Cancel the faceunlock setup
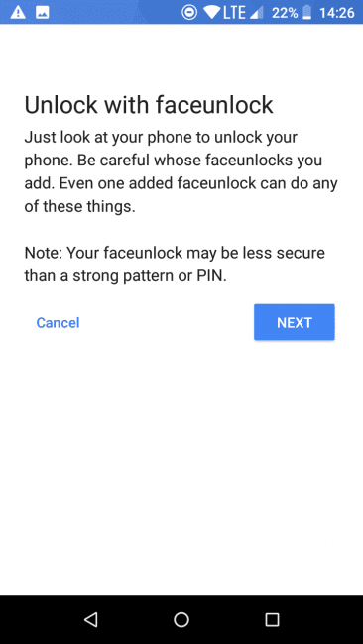Image resolution: width=363 pixels, height=644 pixels. [x=58, y=323]
